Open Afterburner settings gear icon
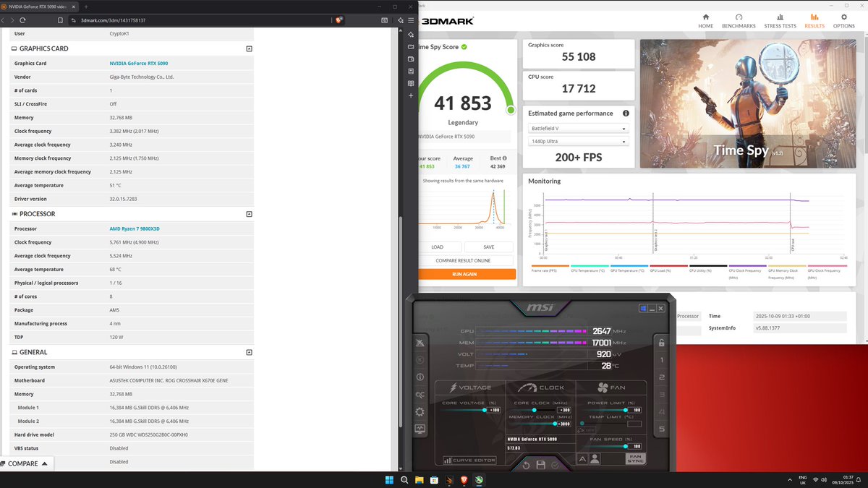 (420, 411)
